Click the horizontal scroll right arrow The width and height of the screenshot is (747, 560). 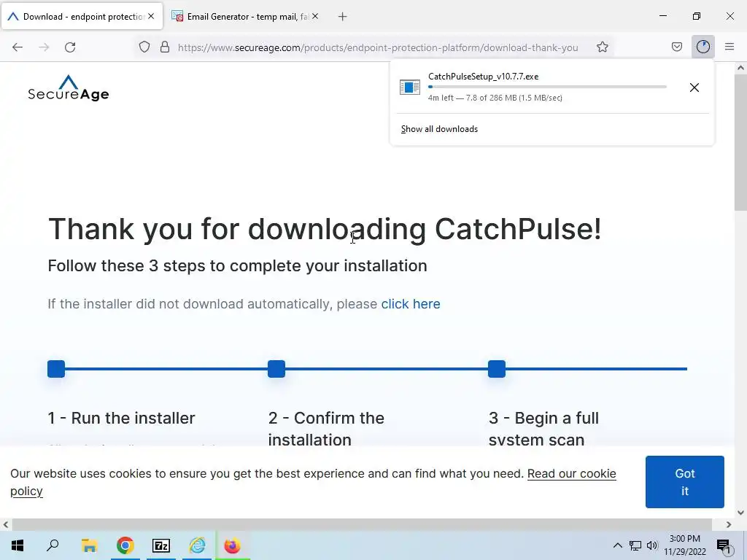(x=729, y=525)
